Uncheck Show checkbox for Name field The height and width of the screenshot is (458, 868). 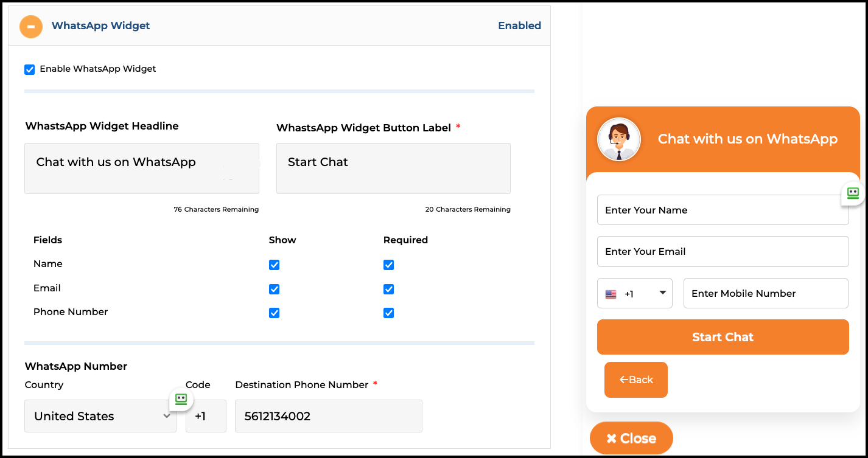pyautogui.click(x=275, y=265)
